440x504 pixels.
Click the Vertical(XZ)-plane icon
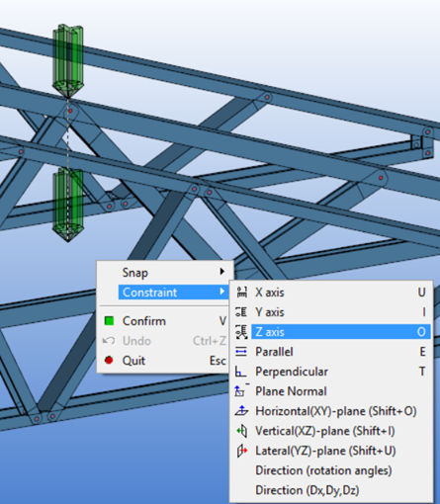[x=242, y=431]
